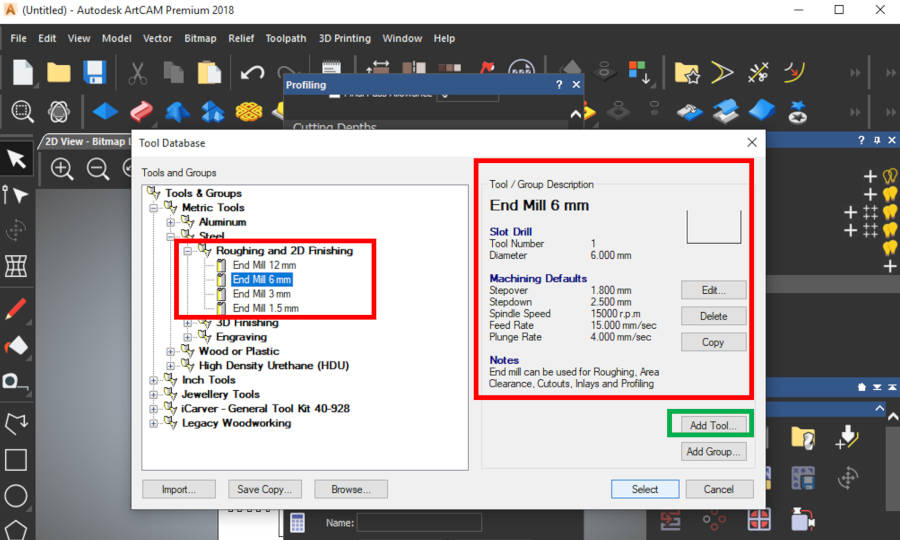Select End Mill 3 mm in the tree
Viewport: 900px width, 540px height.
[261, 294]
